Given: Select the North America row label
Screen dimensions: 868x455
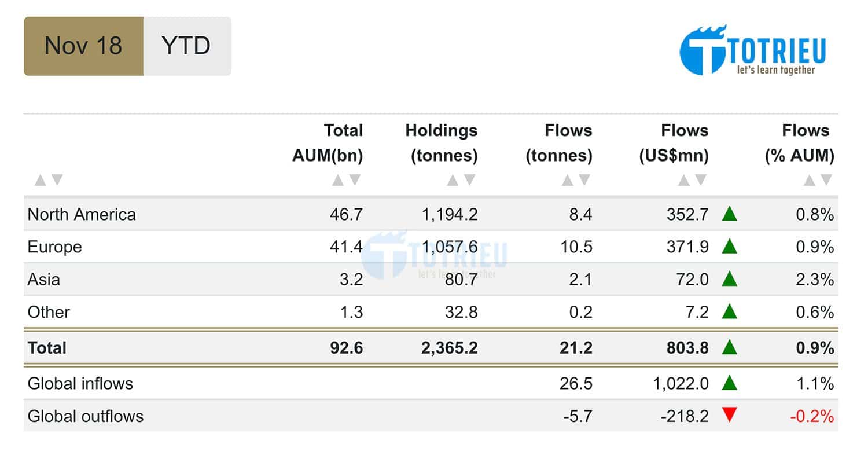Looking at the screenshot, I should tap(82, 215).
